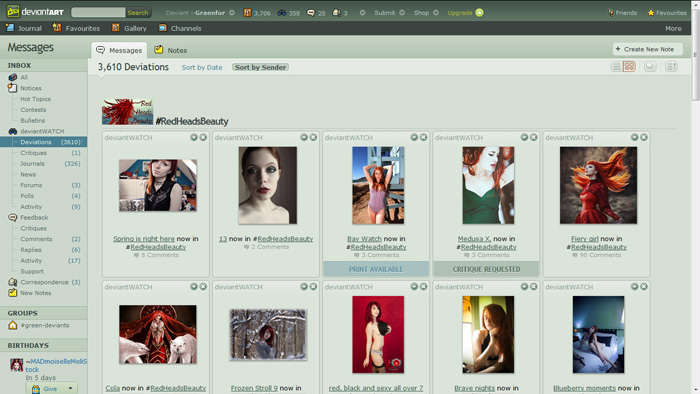The image size is (700, 394).
Task: Open options arrow on 'Medusa X.' card
Action: click(x=524, y=137)
